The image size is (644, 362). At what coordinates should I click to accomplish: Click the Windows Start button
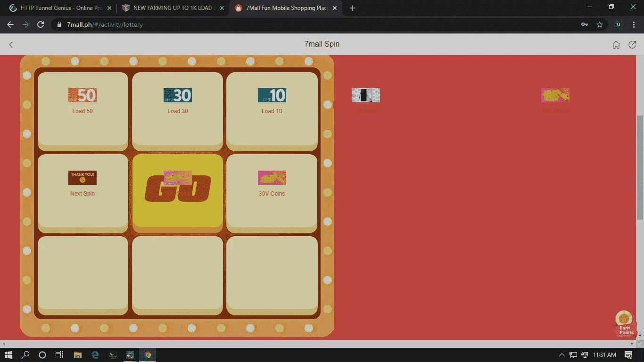[x=8, y=355]
